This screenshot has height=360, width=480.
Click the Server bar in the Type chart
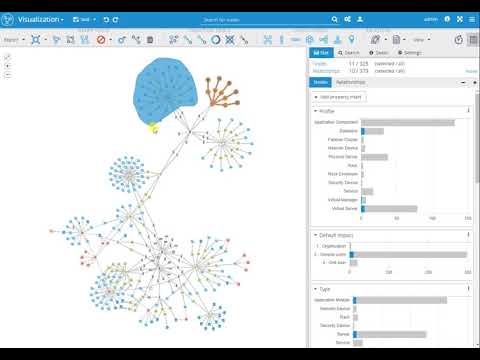pos(389,334)
